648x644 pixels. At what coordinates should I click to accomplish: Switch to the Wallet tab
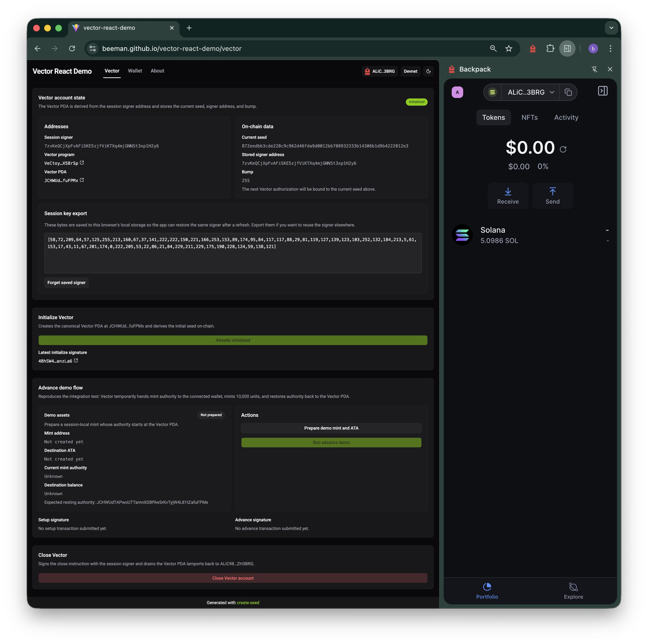135,71
